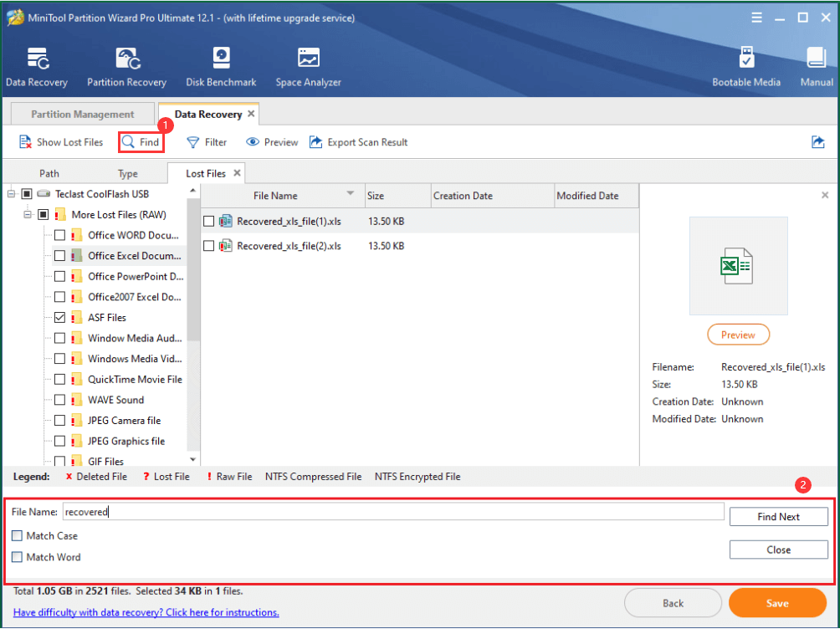This screenshot has height=629, width=840.
Task: Select the Office2007 Excel Document tree item
Action: (135, 297)
